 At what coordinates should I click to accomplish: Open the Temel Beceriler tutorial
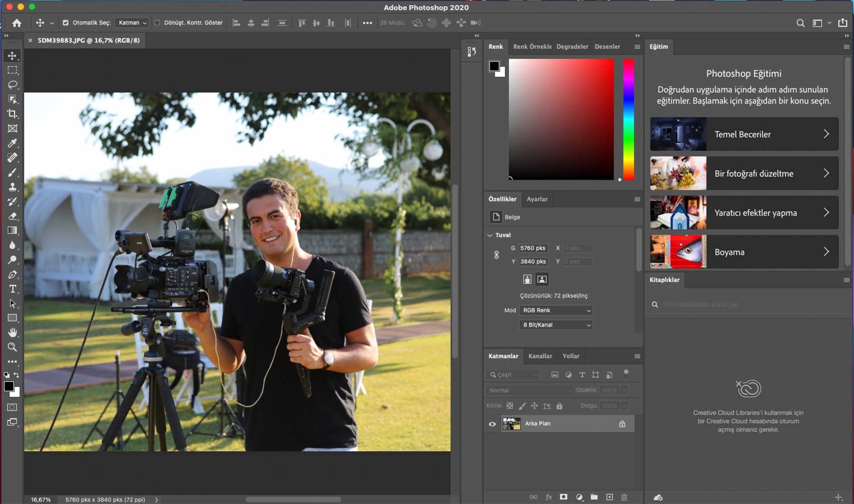coord(744,134)
